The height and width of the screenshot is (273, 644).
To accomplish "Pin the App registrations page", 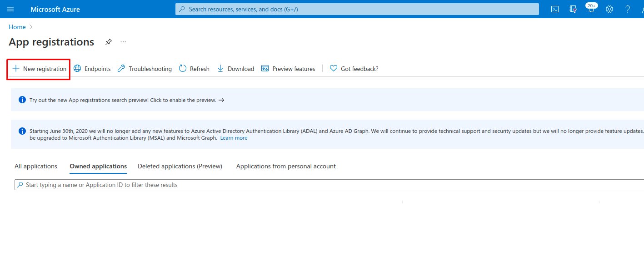I will [x=108, y=42].
